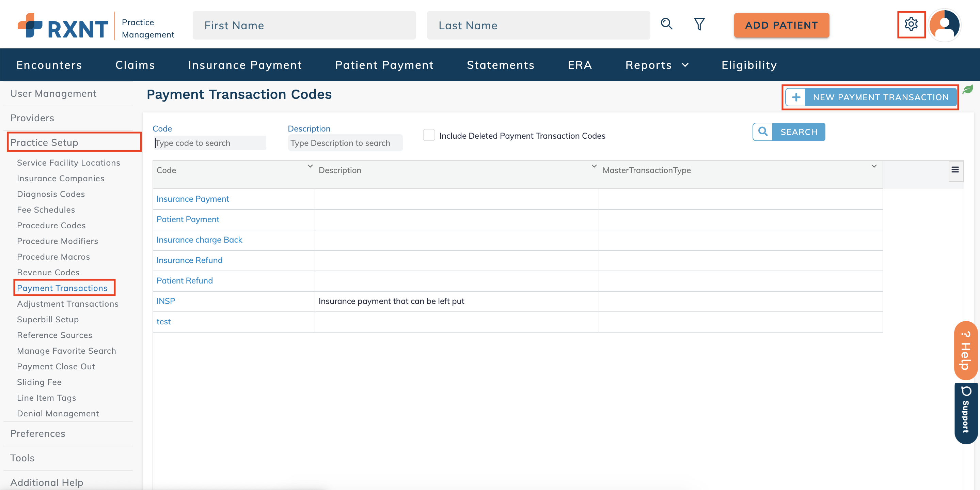Open Manage Favorite Search
This screenshot has height=490, width=980.
pyautogui.click(x=66, y=350)
